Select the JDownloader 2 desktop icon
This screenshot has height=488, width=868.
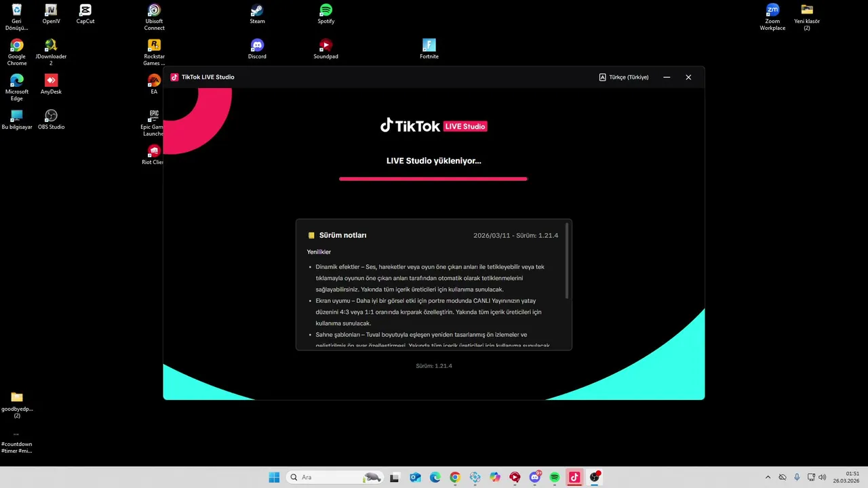(x=51, y=53)
